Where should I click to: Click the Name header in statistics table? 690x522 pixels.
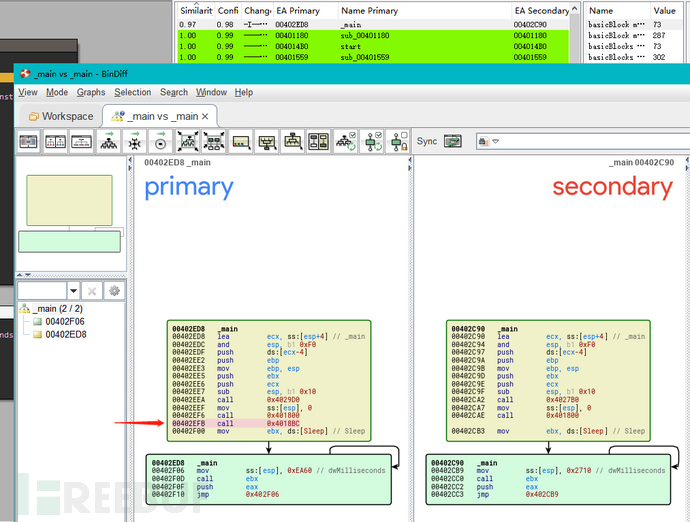(x=617, y=11)
